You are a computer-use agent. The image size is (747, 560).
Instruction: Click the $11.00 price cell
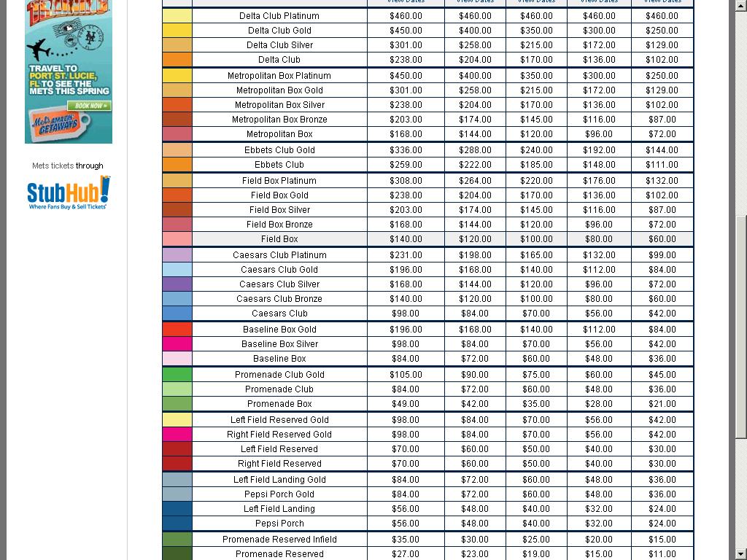pyautogui.click(x=662, y=554)
